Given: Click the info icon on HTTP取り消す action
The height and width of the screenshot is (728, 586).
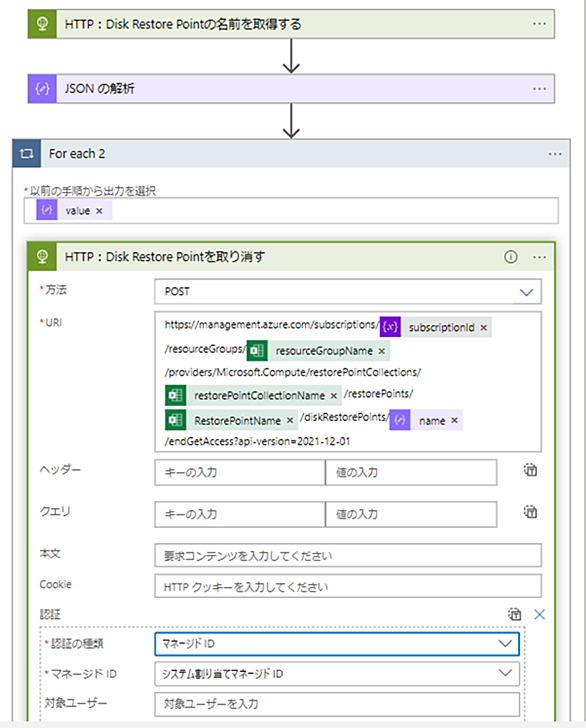Looking at the screenshot, I should (510, 257).
